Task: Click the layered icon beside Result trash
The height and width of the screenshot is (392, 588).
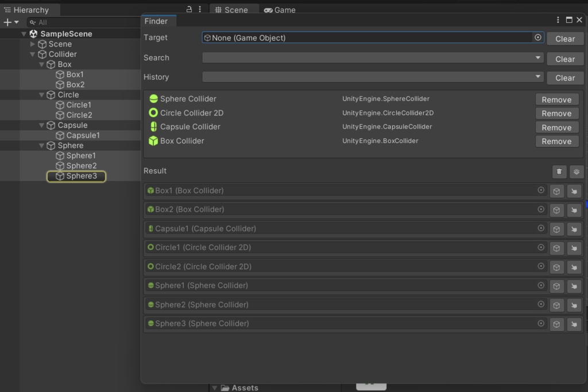Action: pos(577,172)
